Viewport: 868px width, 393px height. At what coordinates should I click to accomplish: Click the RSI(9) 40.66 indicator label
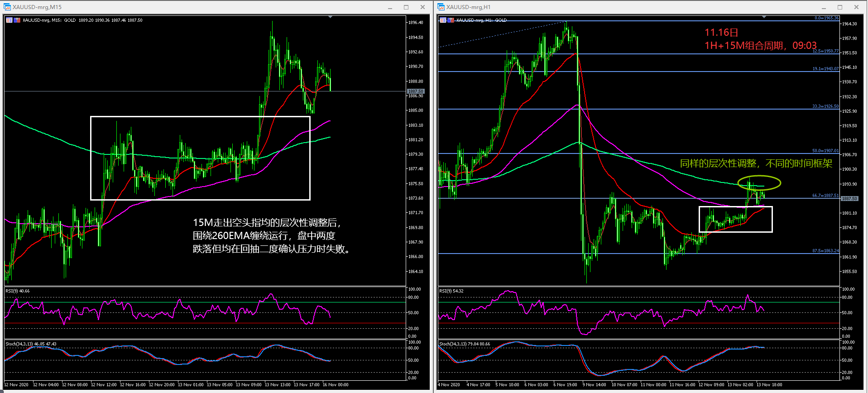click(18, 291)
